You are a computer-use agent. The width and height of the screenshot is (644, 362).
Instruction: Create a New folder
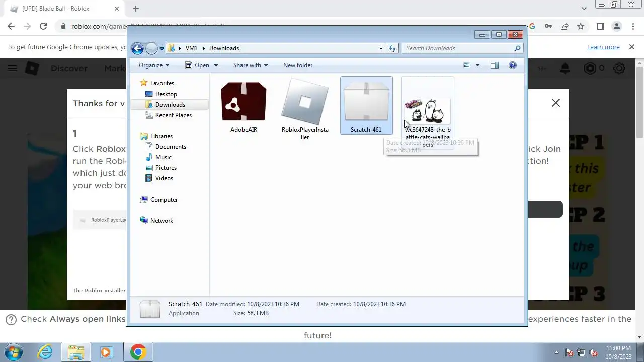point(298,65)
